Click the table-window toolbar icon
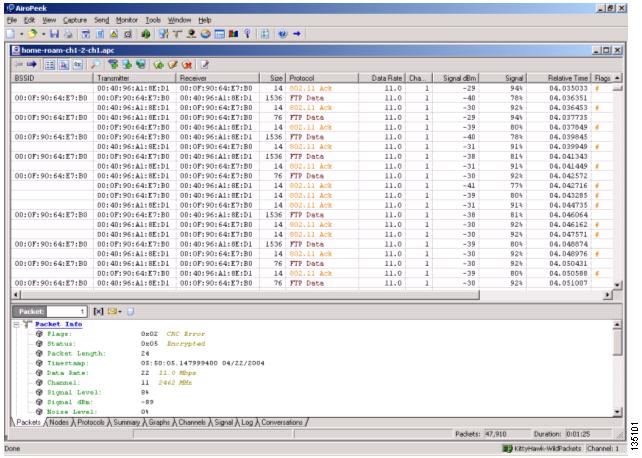Screen dimensions: 642x458 tap(219, 34)
